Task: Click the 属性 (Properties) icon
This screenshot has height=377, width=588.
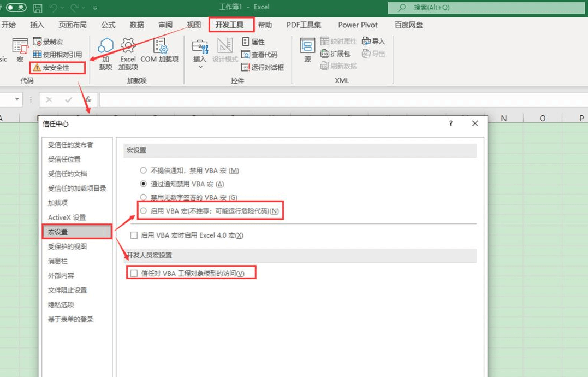Action: point(251,40)
